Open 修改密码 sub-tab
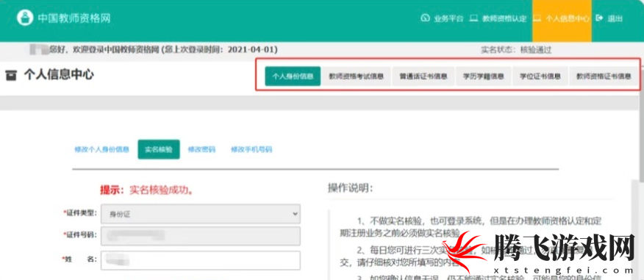 (201, 149)
